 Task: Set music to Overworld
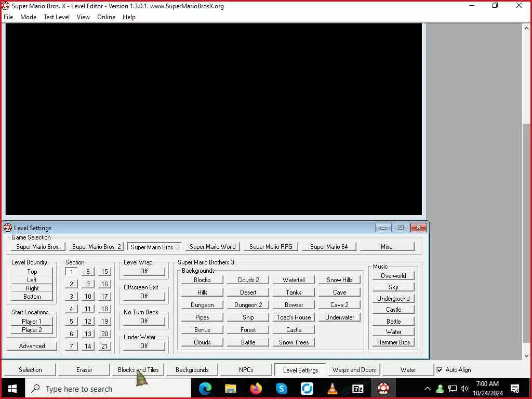[x=393, y=276]
